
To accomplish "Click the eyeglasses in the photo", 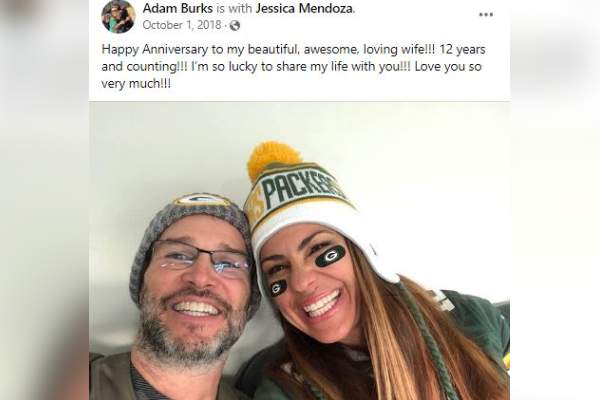I will pyautogui.click(x=199, y=256).
